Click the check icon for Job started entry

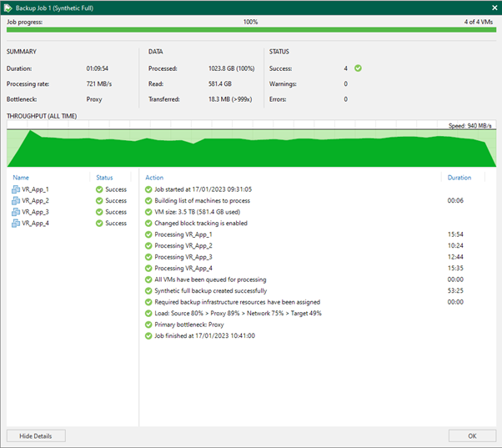[x=148, y=189]
